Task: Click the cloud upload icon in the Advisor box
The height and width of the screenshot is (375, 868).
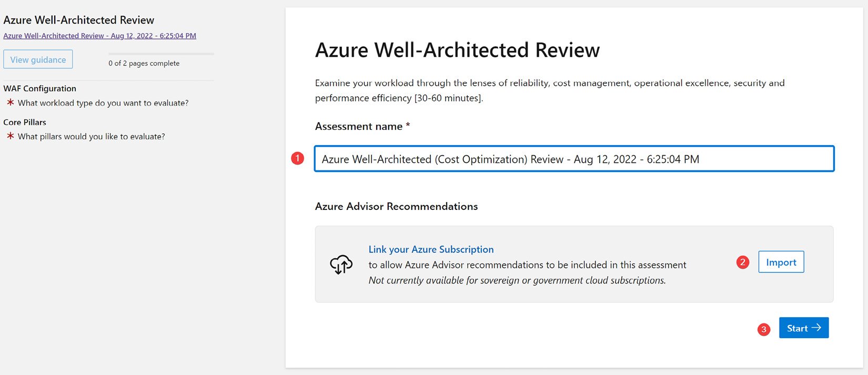Action: [341, 264]
